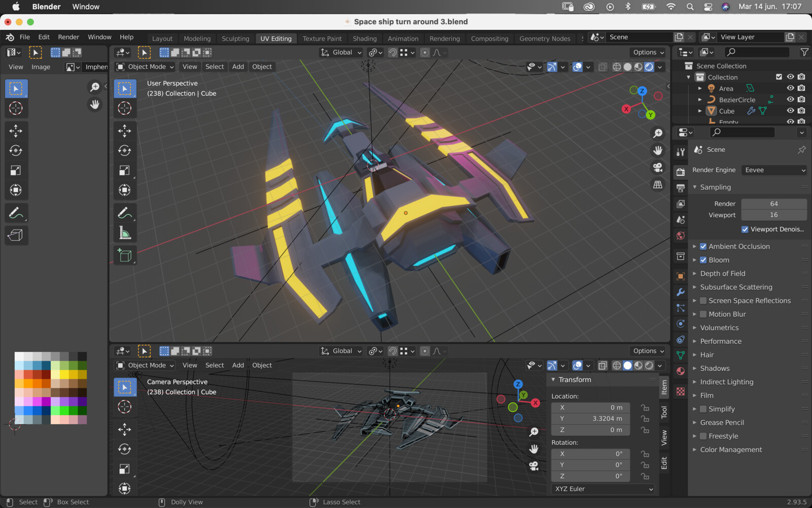This screenshot has height=508, width=812.
Task: Click the Render samples field showing 64
Action: (x=773, y=204)
